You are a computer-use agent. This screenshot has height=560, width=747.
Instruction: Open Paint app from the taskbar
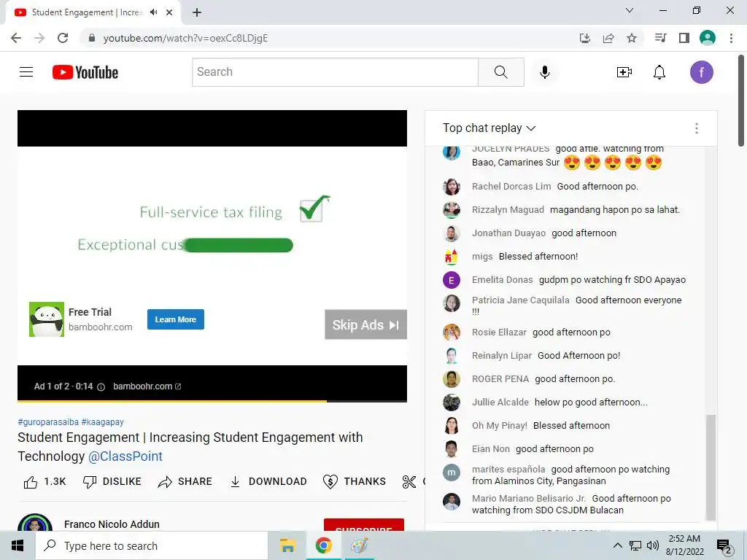pos(359,545)
